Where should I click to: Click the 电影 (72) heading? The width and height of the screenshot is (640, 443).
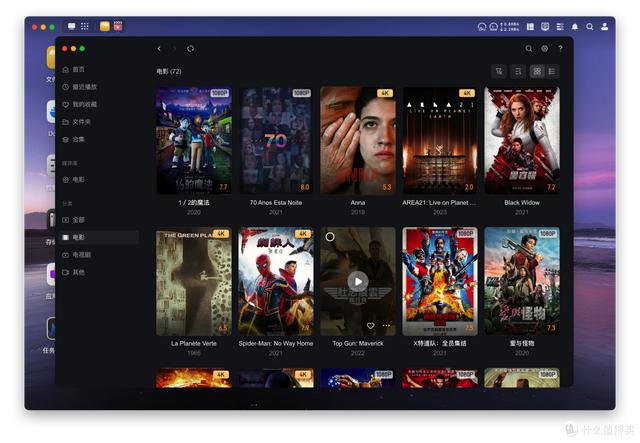point(169,71)
